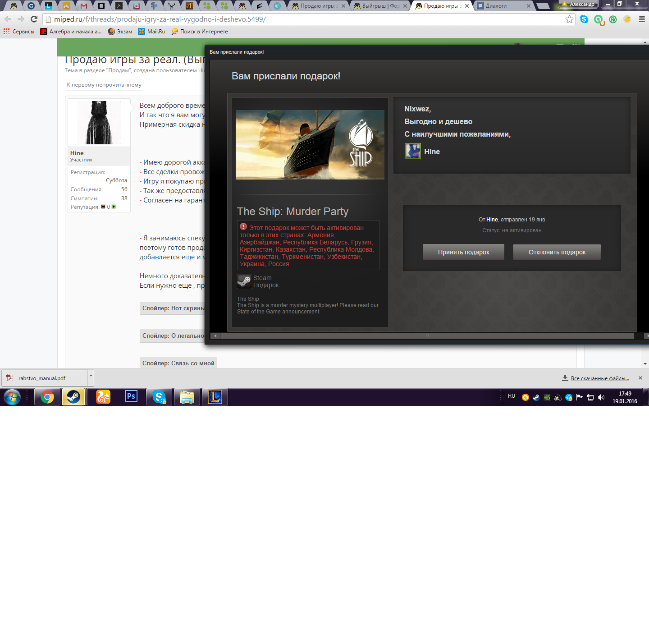Viewport: 649px width, 644px height.
Task: Bookmark this page with the star icon
Action: click(x=570, y=19)
